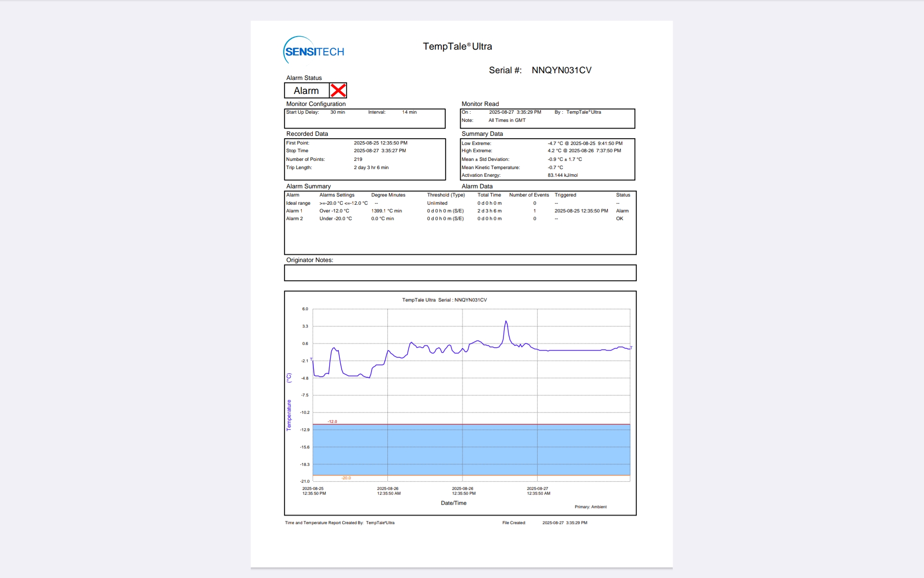Click the Number of Points value 219
Screen dimensions: 924x578
358,159
